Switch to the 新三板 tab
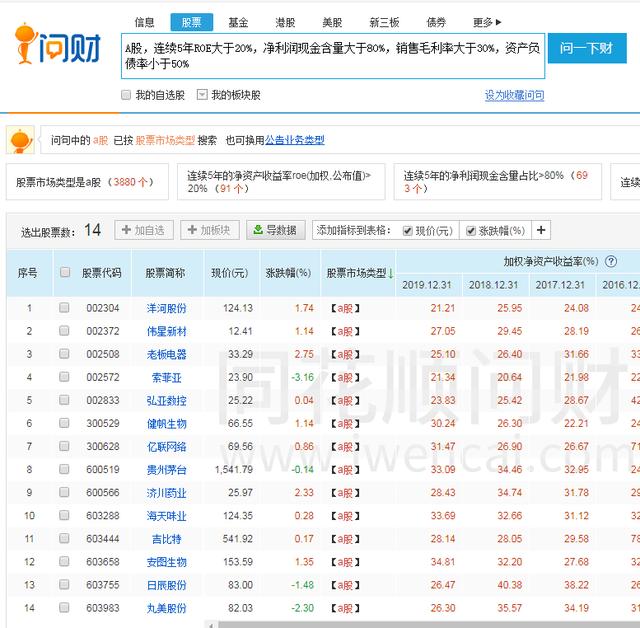 pyautogui.click(x=384, y=22)
